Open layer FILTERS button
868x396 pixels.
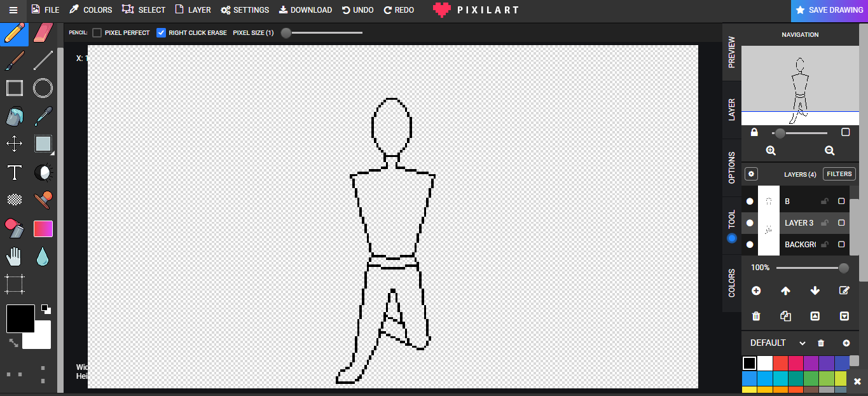(x=839, y=174)
